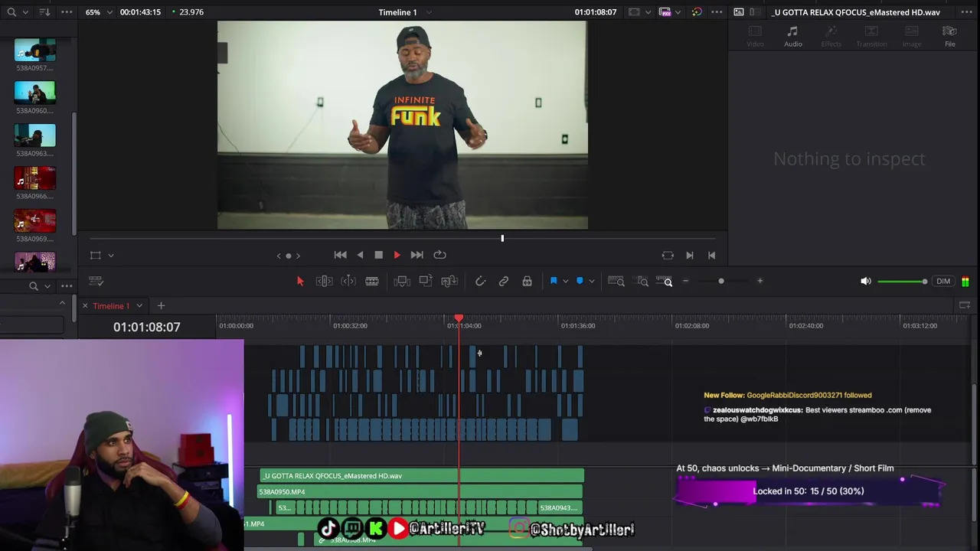The image size is (980, 551).
Task: Click the red Play button
Action: click(397, 255)
